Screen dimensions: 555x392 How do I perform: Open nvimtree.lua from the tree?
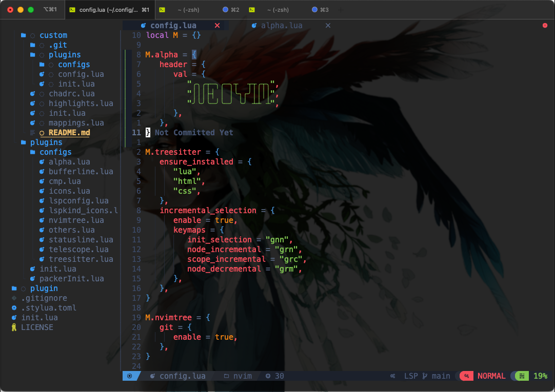tap(76, 220)
